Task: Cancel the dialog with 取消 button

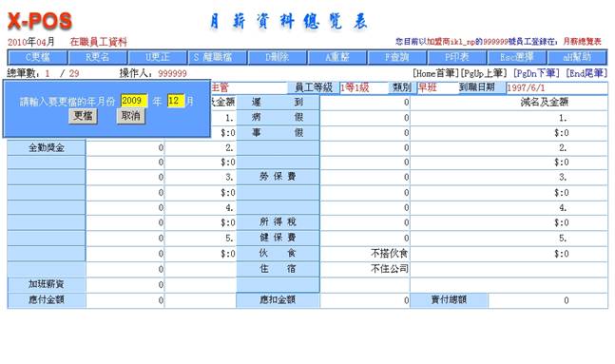Action: [130, 116]
